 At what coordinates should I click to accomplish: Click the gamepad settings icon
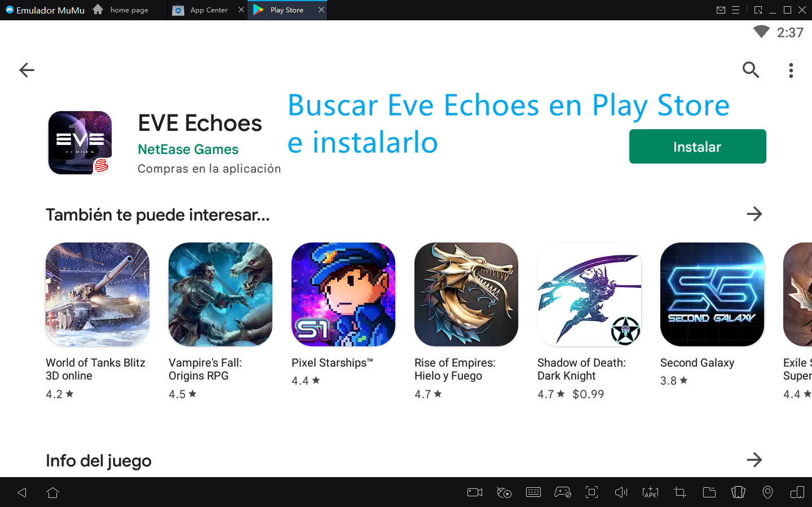click(563, 492)
